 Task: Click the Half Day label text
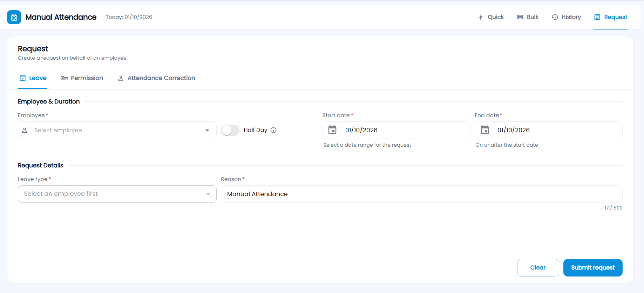coord(256,130)
